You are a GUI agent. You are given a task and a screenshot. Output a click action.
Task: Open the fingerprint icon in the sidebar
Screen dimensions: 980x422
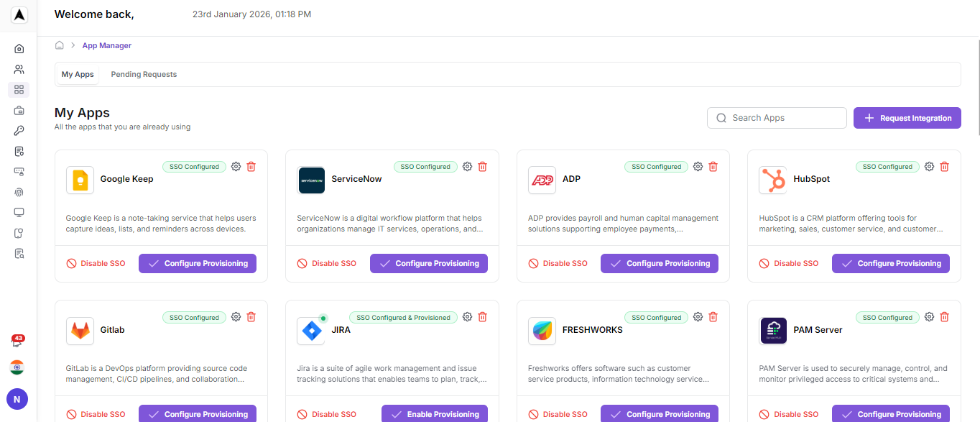[19, 192]
